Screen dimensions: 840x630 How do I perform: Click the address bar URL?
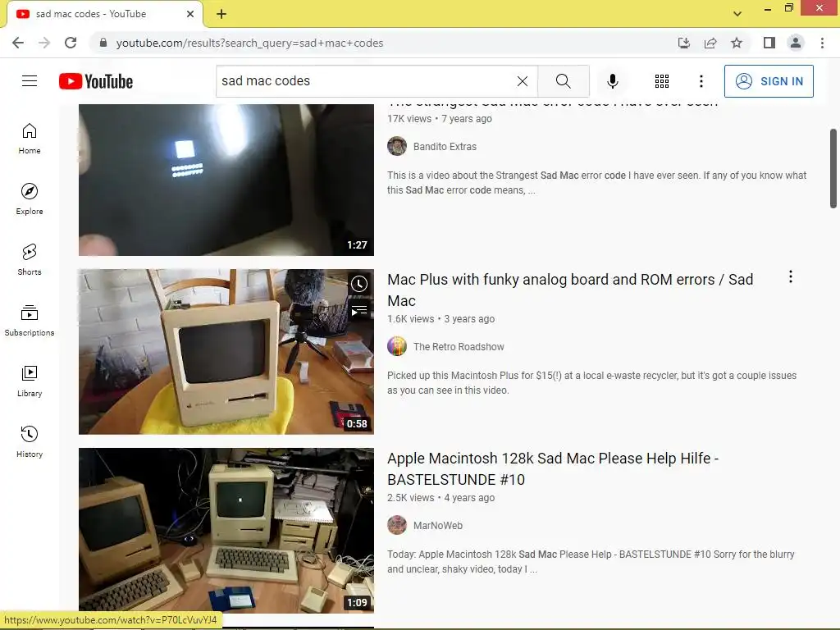pos(249,43)
